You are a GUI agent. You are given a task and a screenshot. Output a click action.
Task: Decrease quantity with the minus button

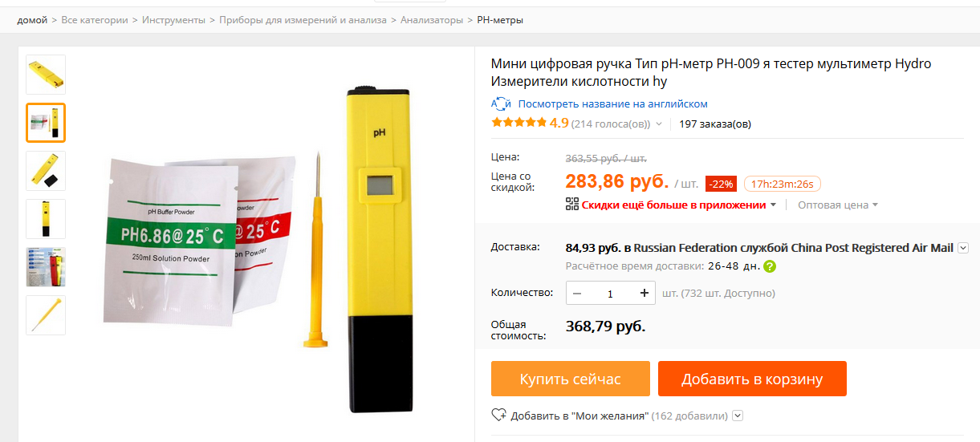click(x=577, y=294)
